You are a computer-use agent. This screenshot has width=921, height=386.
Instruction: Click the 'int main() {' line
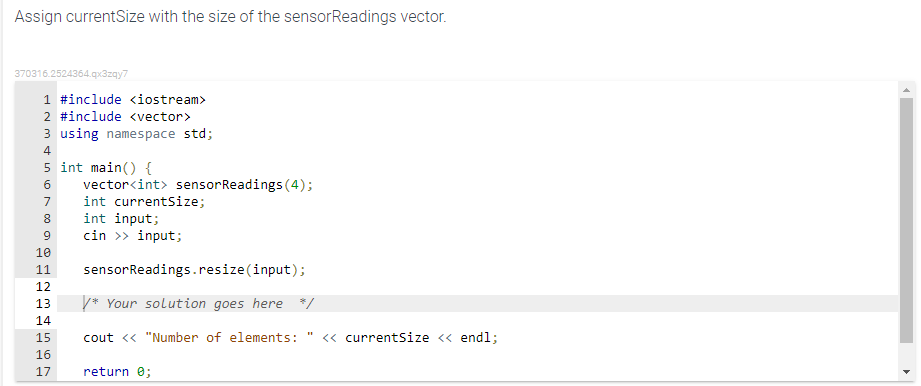106,168
